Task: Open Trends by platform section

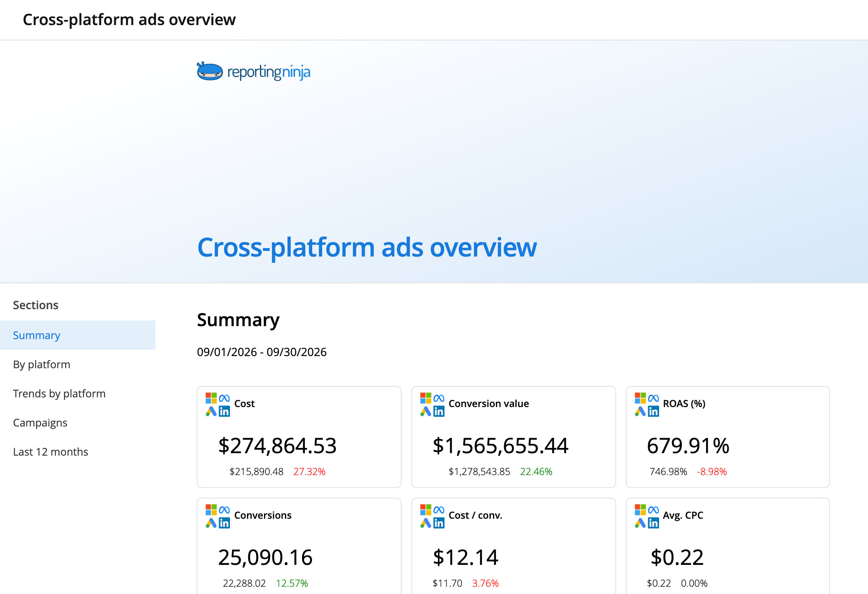Action: [x=78, y=393]
